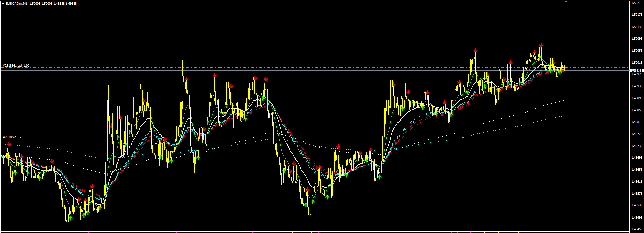
Task: Click price scale value 1.50135
Action: point(637,27)
